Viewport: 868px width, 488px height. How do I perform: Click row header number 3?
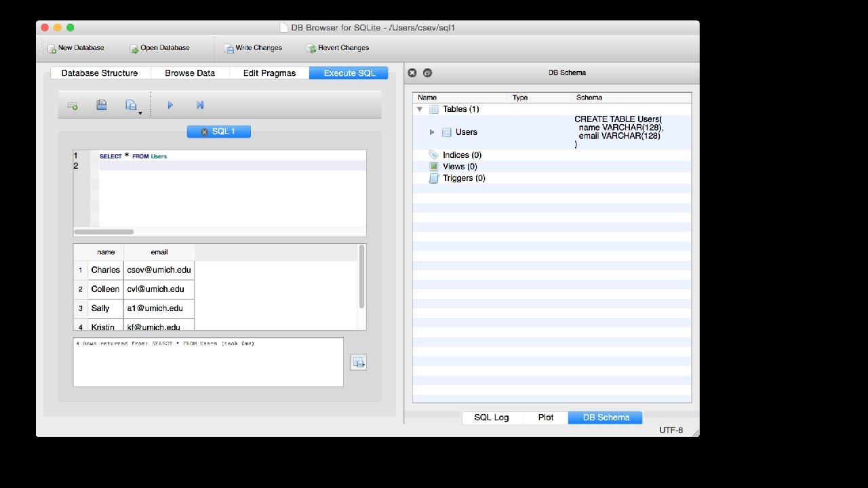pos(81,308)
